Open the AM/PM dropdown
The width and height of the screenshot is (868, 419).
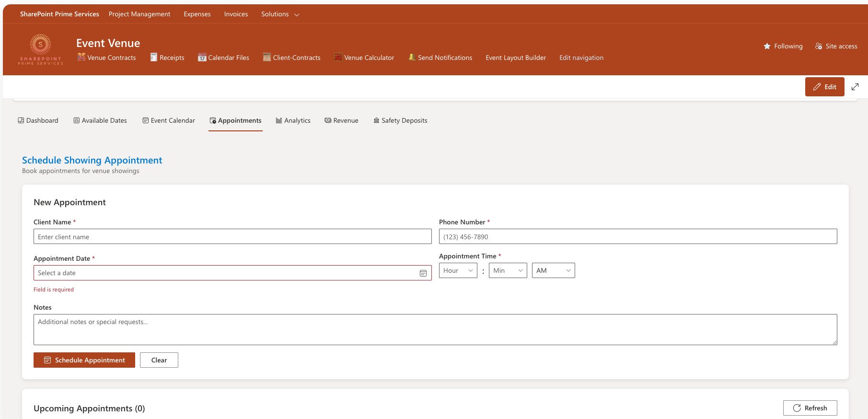tap(554, 270)
